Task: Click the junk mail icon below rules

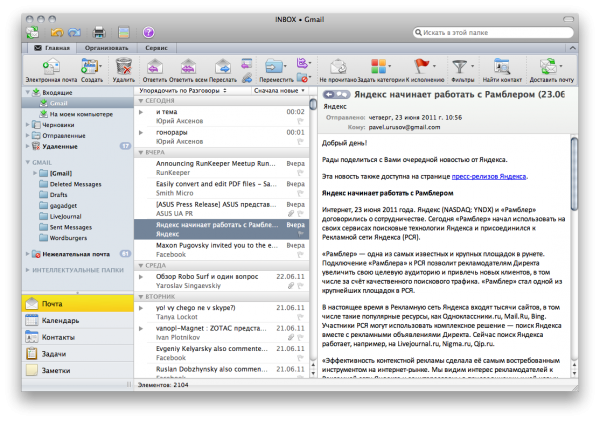Action: point(303,78)
